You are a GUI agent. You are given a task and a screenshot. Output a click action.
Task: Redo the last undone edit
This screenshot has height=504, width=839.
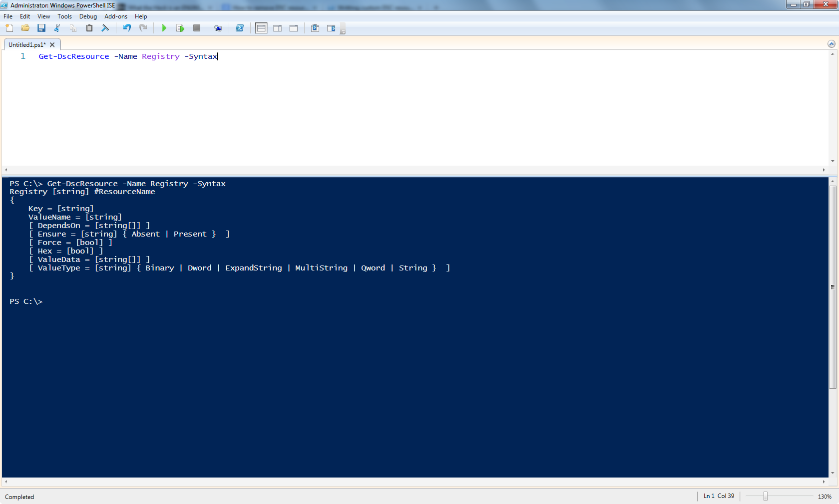pos(143,28)
